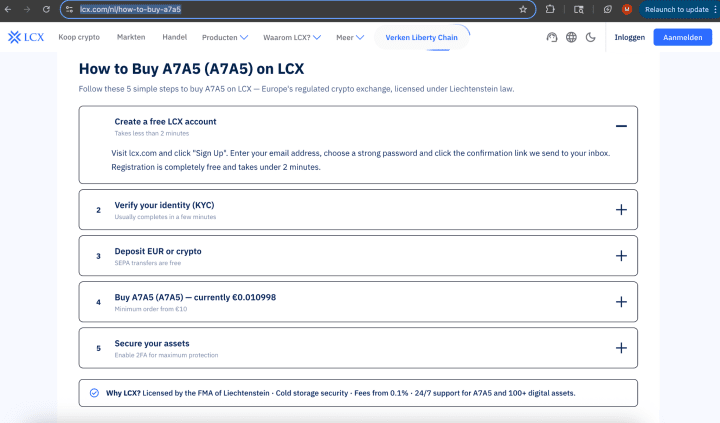This screenshot has width=720, height=423.
Task: Expand the Deposit EUR or crypto step
Action: [x=621, y=255]
